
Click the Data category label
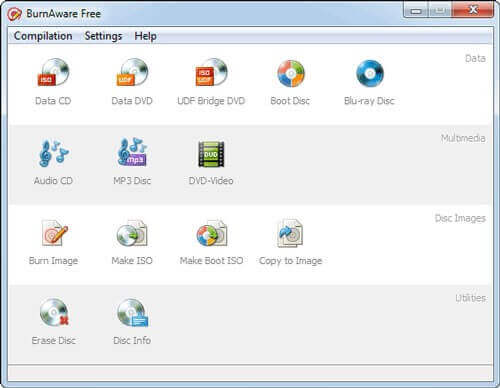tap(475, 58)
